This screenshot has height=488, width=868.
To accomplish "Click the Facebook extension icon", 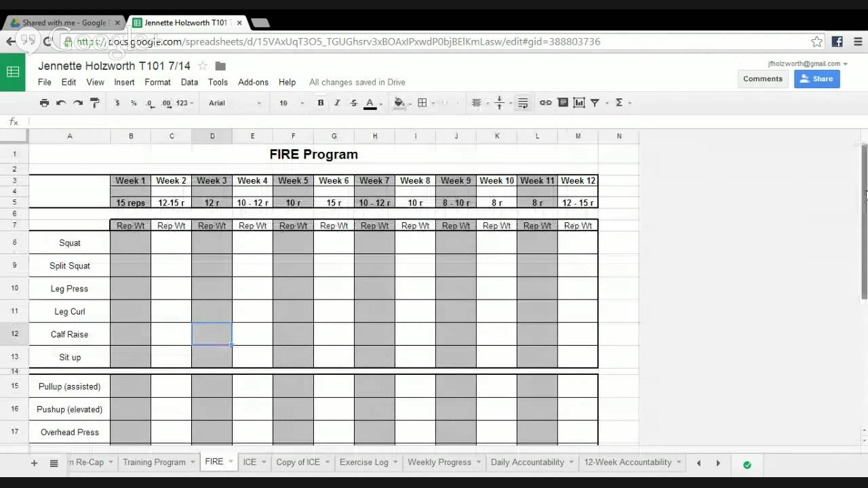I will (x=837, y=41).
